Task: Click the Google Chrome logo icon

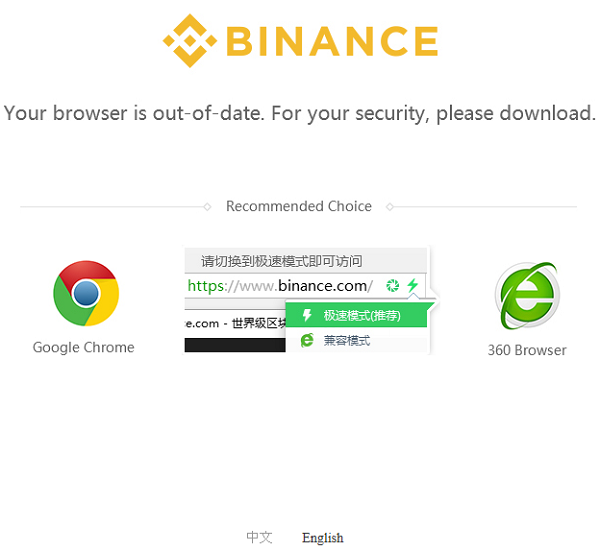Action: (86, 293)
